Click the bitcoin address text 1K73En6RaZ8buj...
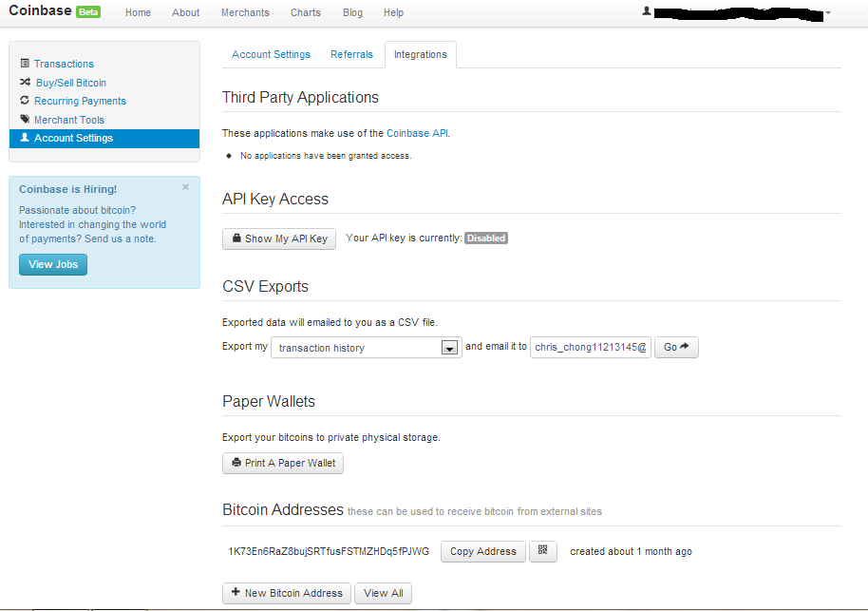This screenshot has width=868, height=611. coord(329,551)
